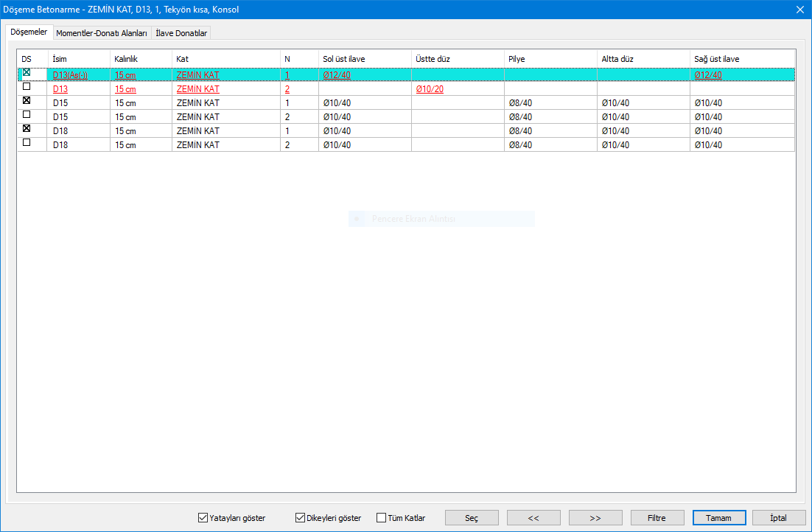Viewport: 812px width, 532px height.
Task: Check DS box for D18 row N=2
Action: point(27,142)
